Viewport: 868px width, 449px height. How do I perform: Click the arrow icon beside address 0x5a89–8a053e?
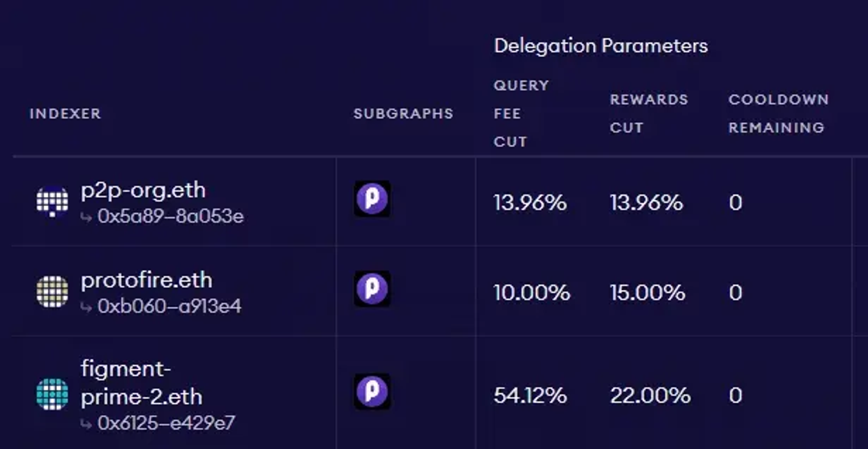tap(86, 218)
